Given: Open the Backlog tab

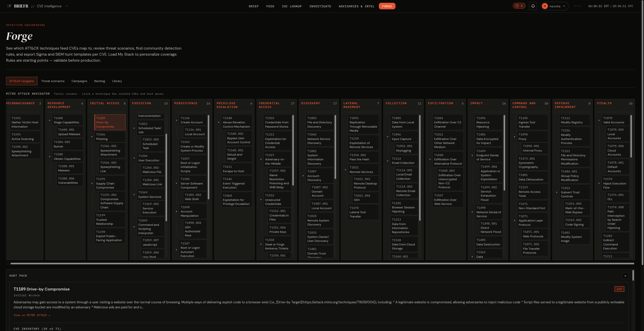Looking at the screenshot, I should point(100,81).
